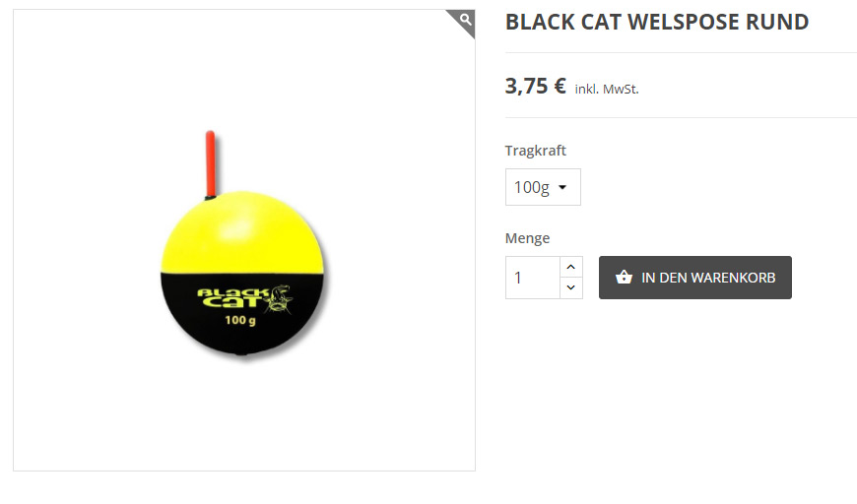
Task: Click the small arrow beside 100g
Action: coord(562,187)
